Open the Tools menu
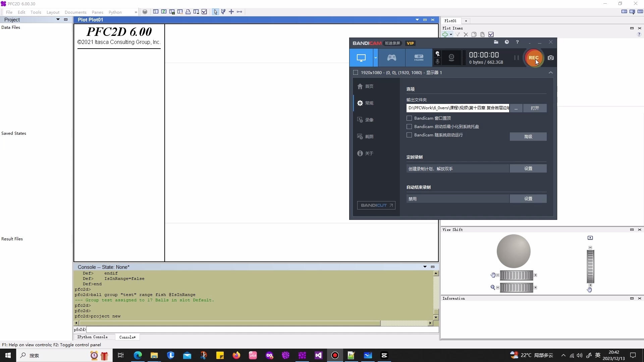The width and height of the screenshot is (644, 362). [x=36, y=12]
